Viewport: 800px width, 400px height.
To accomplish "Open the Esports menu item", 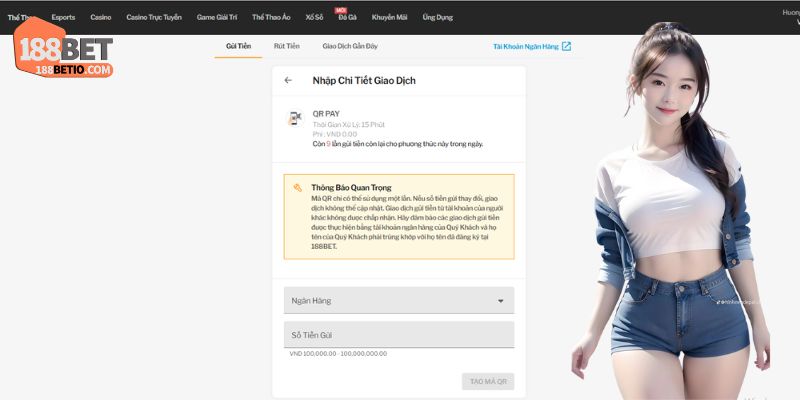I will coord(63,17).
